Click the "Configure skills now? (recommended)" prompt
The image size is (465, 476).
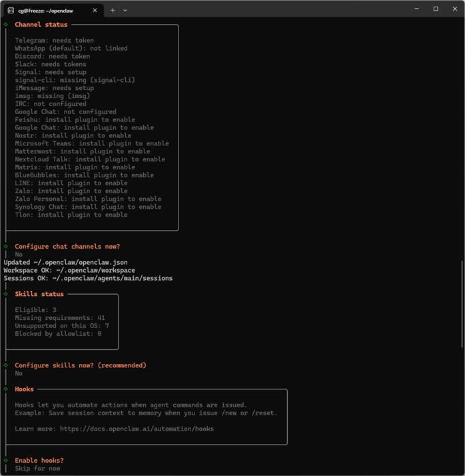pyautogui.click(x=80, y=365)
